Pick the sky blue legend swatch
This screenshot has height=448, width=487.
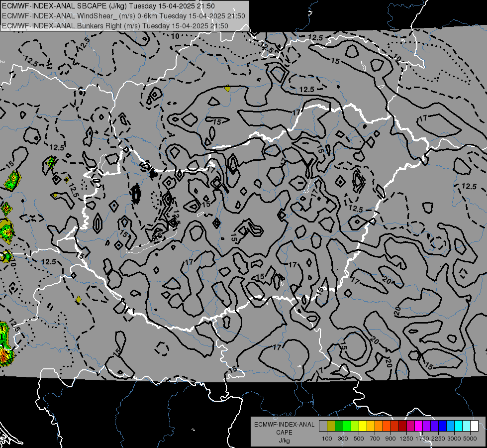pos(451,426)
